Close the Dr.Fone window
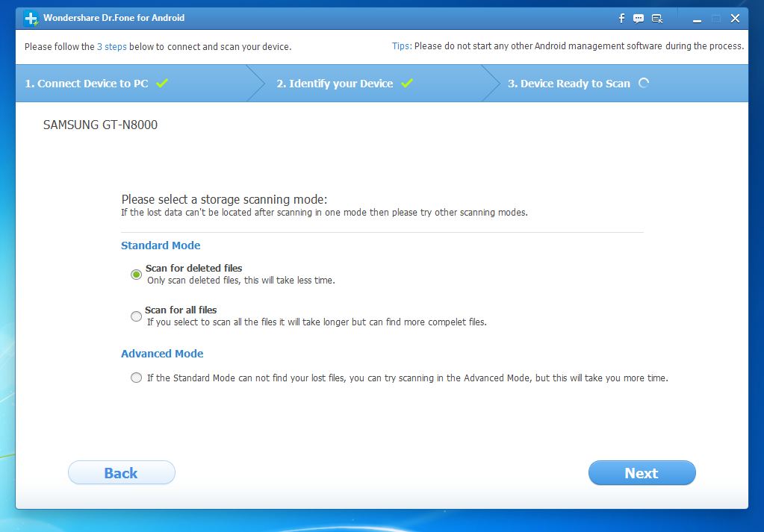 pos(736,19)
